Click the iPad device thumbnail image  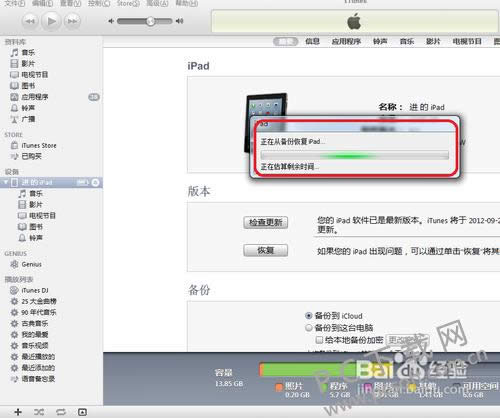click(x=267, y=123)
